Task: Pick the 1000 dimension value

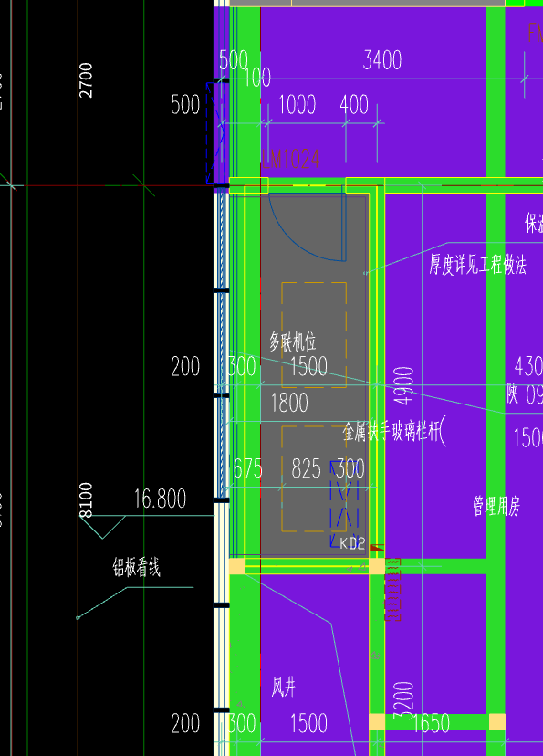Action: click(298, 105)
